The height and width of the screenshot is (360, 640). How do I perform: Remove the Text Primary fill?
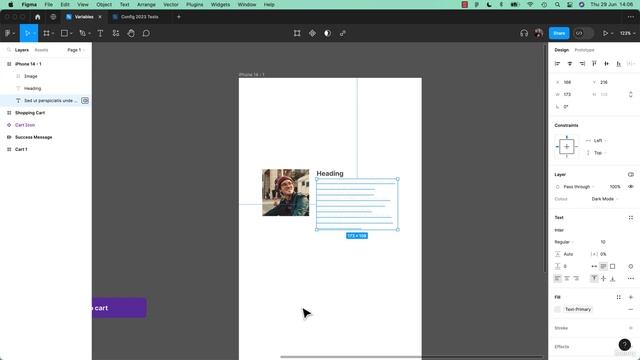click(631, 309)
